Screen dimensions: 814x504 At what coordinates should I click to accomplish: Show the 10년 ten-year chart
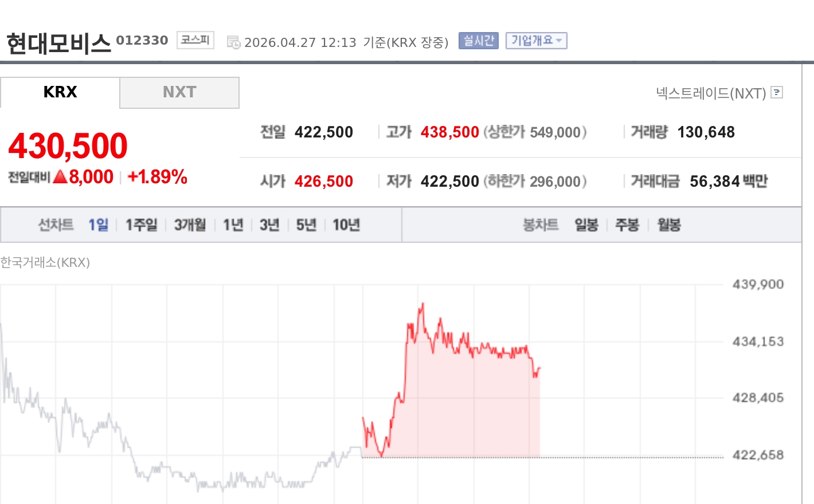(345, 225)
